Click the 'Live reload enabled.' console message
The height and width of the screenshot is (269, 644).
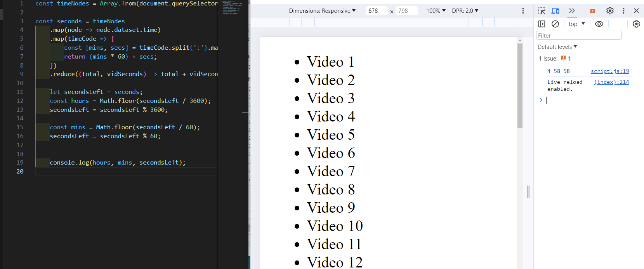(565, 85)
